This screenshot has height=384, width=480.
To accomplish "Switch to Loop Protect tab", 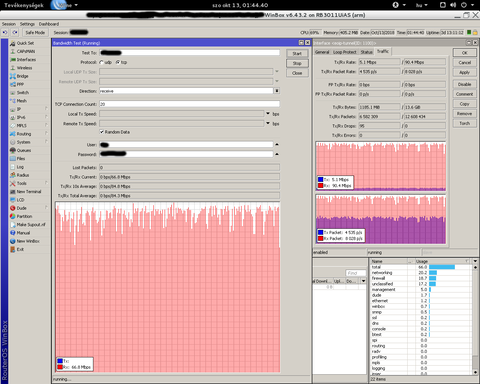I will (345, 52).
